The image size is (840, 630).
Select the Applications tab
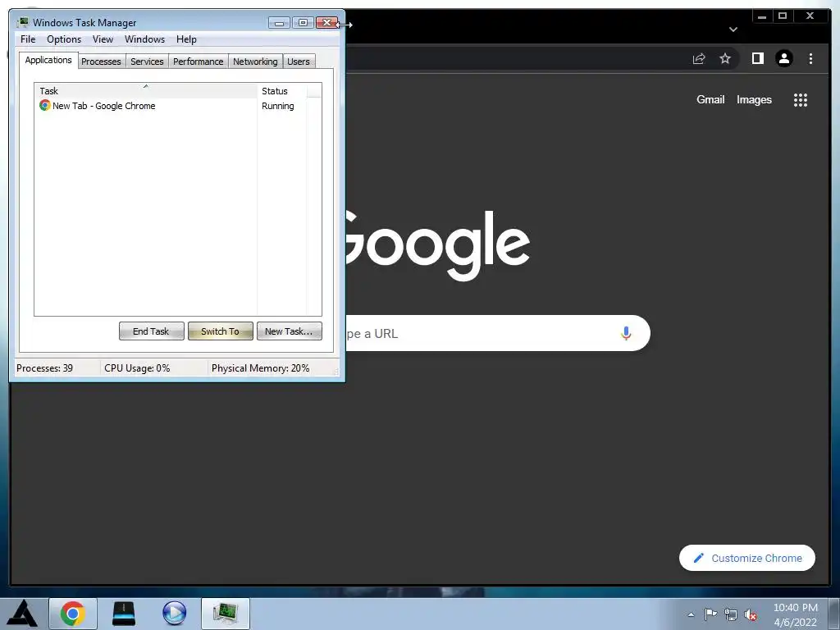click(x=48, y=60)
